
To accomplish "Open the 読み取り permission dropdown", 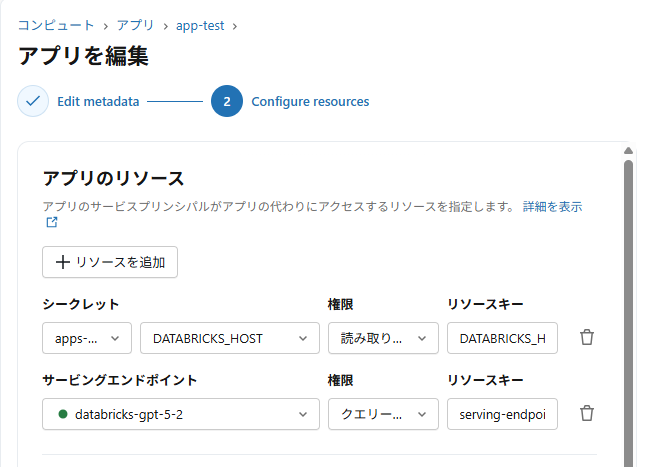I will pyautogui.click(x=383, y=338).
